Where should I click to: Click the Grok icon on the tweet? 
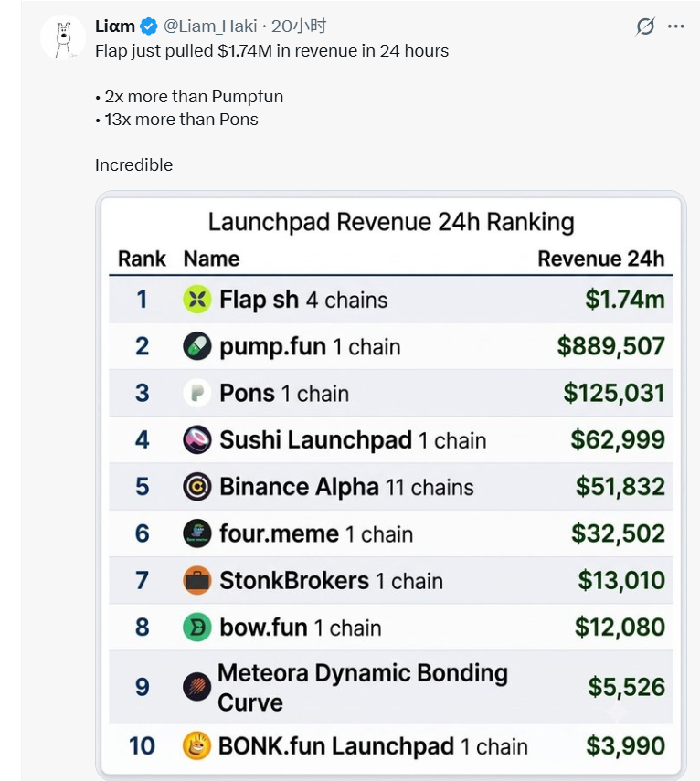point(644,26)
